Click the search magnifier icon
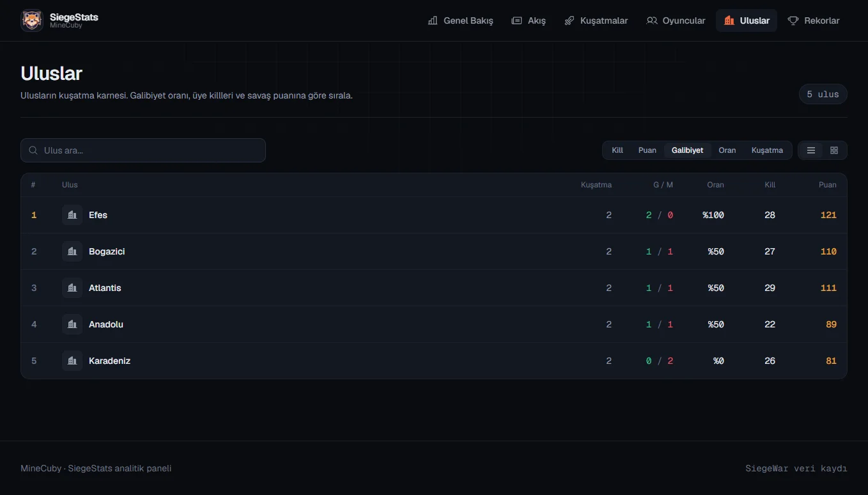868x495 pixels. click(x=33, y=150)
